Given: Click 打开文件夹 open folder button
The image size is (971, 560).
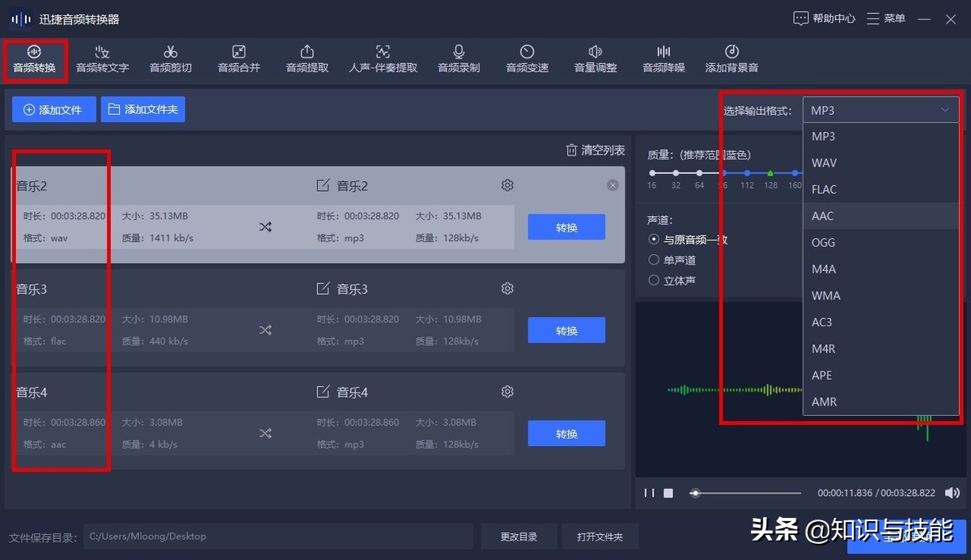Looking at the screenshot, I should pyautogui.click(x=600, y=537).
